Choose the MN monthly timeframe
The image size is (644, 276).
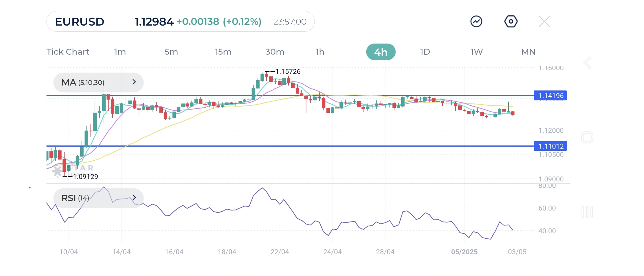[528, 52]
